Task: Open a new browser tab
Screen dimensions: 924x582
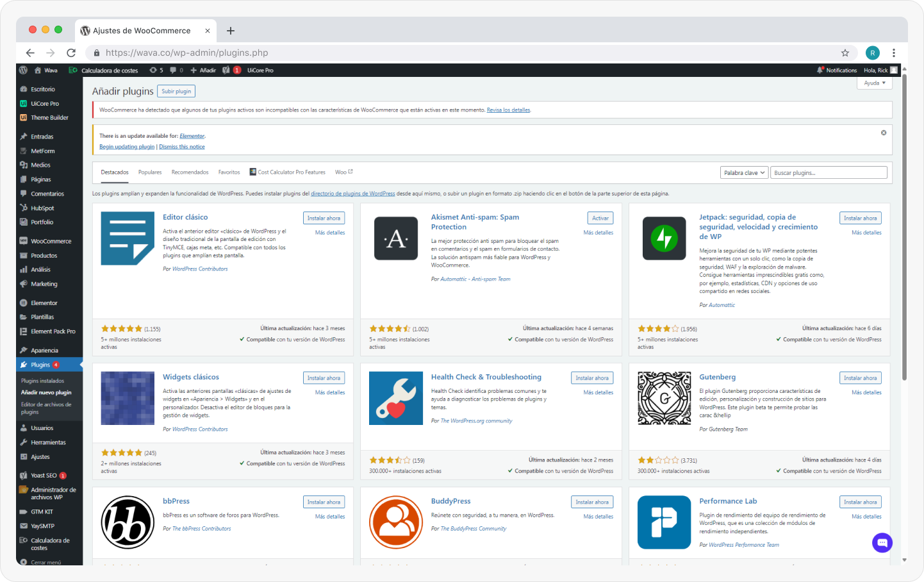Action: point(231,31)
